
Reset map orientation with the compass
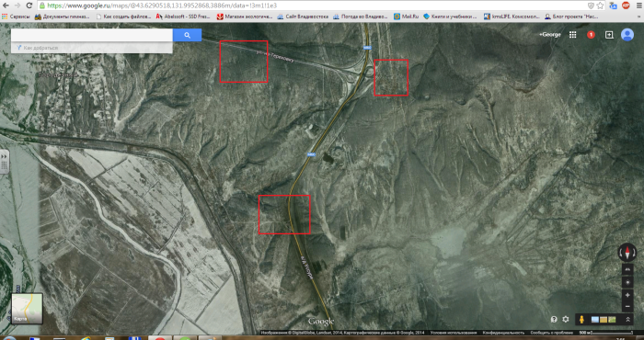(627, 252)
